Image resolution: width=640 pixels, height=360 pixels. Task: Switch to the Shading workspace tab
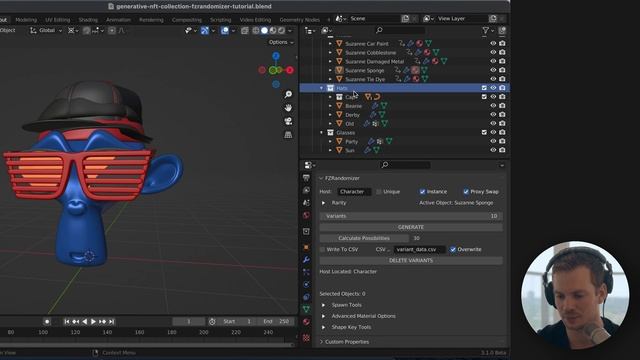[x=88, y=20]
